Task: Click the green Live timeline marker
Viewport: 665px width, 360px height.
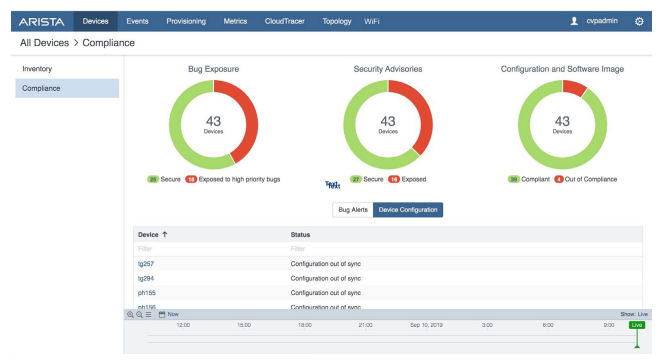Action: 637,325
